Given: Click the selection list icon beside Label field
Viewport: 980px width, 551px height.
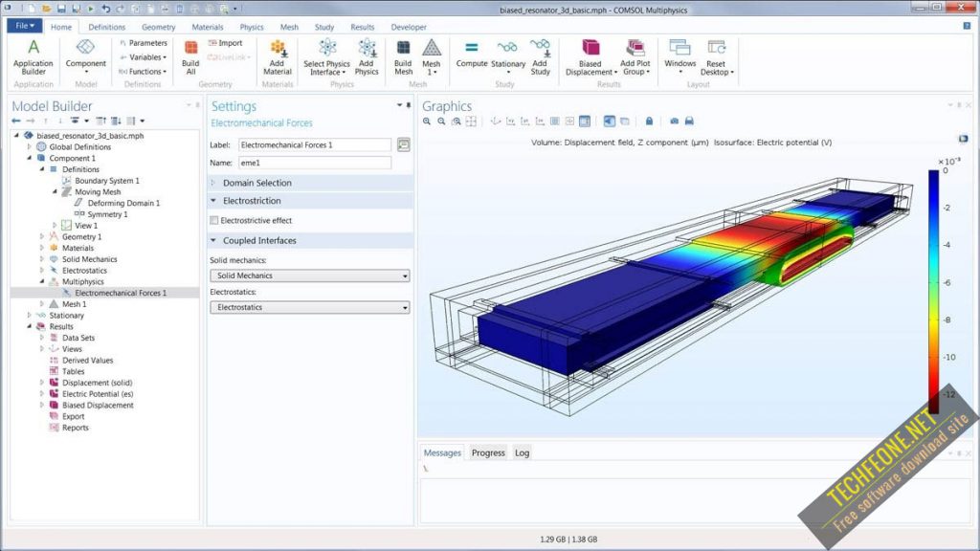Looking at the screenshot, I should pyautogui.click(x=404, y=145).
